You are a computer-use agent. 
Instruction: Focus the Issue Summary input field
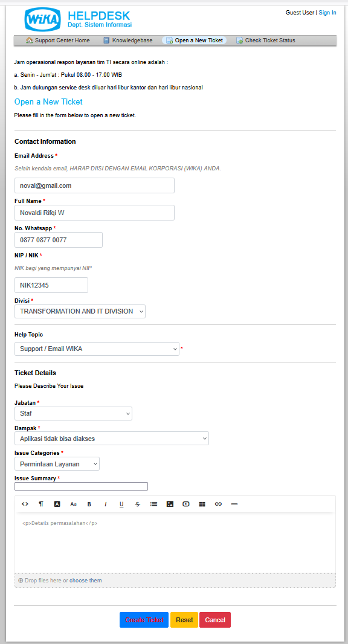pyautogui.click(x=82, y=486)
